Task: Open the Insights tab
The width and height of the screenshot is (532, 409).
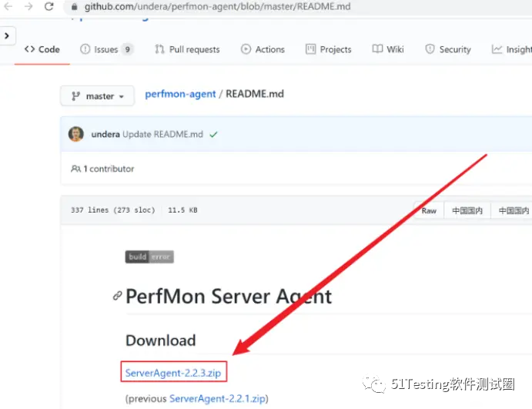Action: tap(512, 49)
